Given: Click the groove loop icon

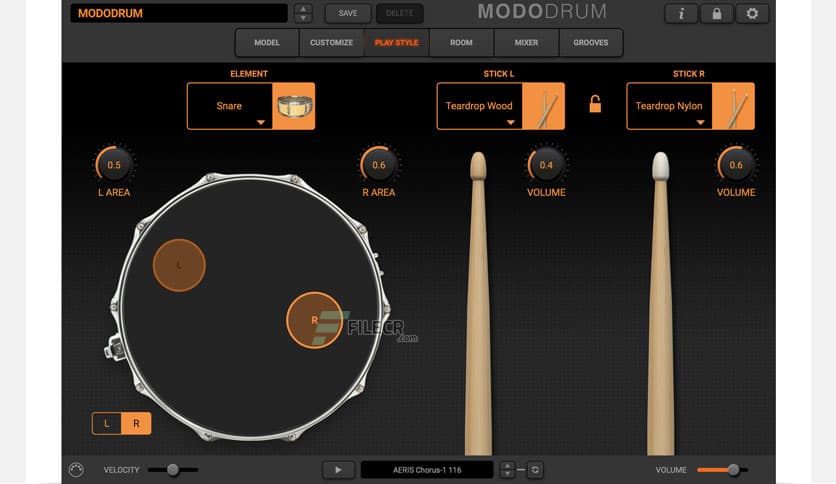Looking at the screenshot, I should coord(535,470).
